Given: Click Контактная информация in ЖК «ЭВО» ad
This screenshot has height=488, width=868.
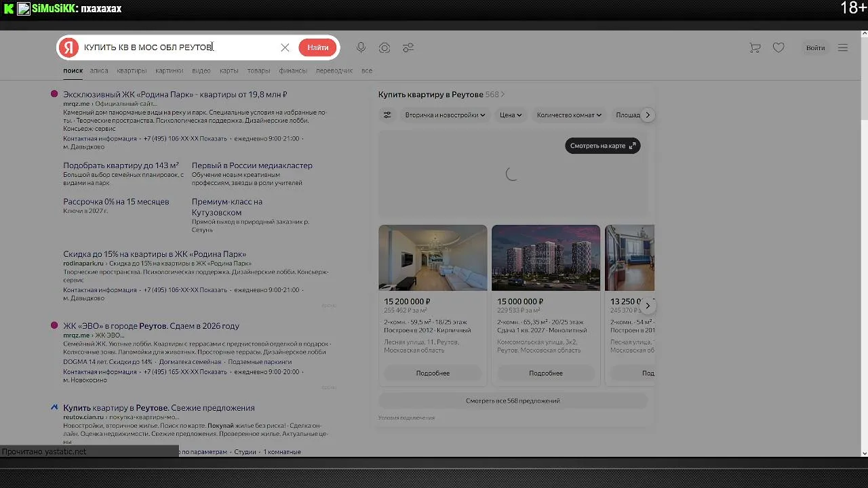Looking at the screenshot, I should (100, 372).
